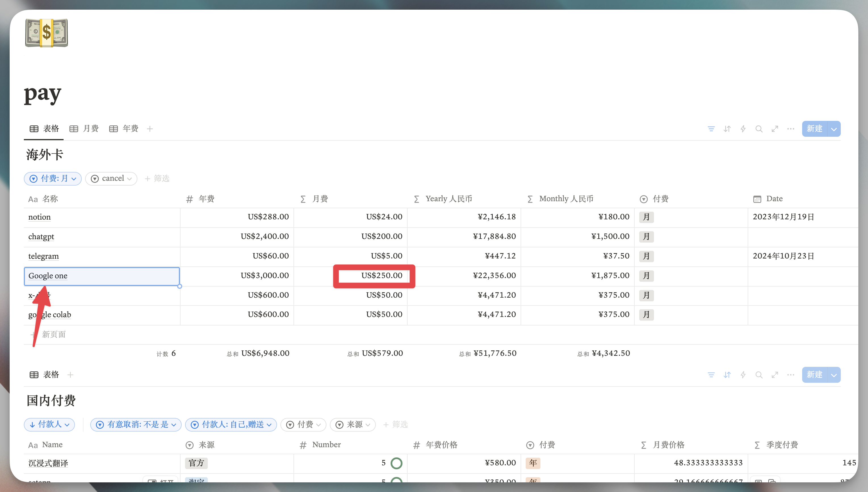This screenshot has height=492, width=868.
Task: Open the 有意取消: 不是 是 filter
Action: tap(136, 424)
